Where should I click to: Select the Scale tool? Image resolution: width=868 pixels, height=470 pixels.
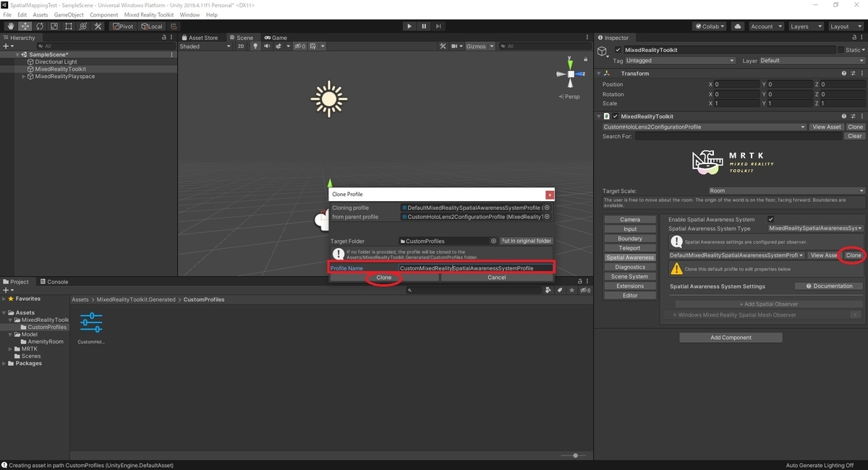[54, 26]
